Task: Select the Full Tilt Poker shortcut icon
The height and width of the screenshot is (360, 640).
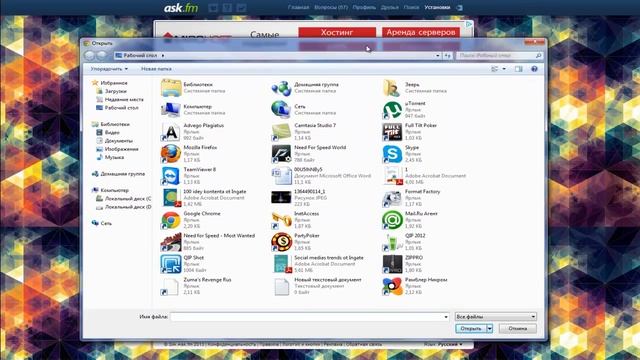Action: (x=392, y=132)
